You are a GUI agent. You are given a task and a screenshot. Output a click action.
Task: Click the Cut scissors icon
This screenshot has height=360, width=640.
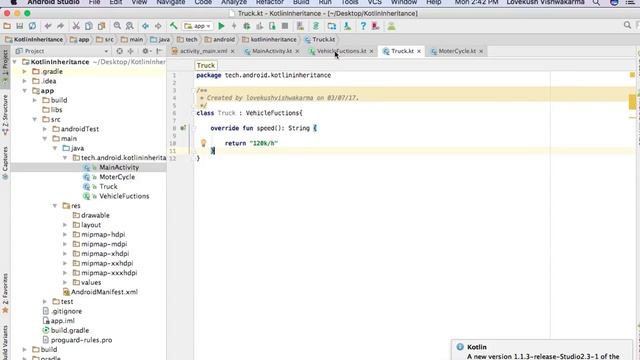76,26
